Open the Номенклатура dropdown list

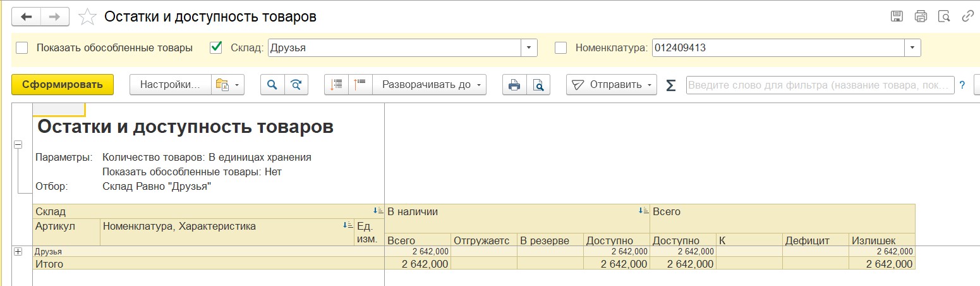(x=912, y=47)
